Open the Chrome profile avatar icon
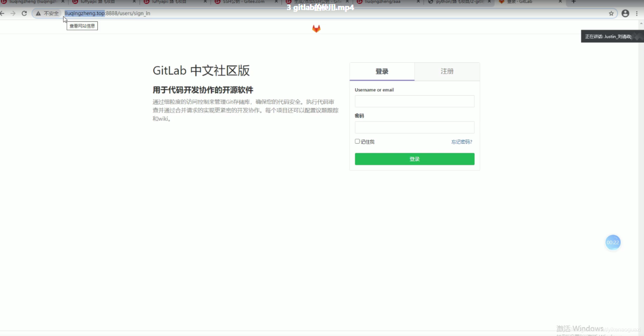 (x=625, y=13)
